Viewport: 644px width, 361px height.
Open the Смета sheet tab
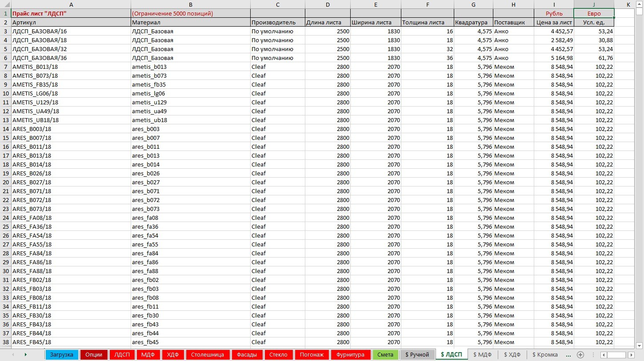click(x=385, y=355)
